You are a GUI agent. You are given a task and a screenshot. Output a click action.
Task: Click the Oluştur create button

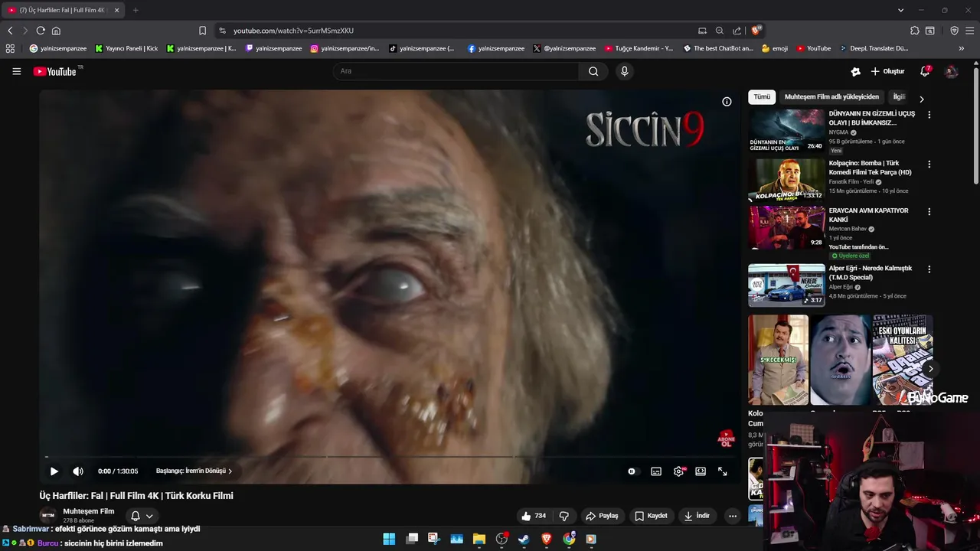tap(887, 71)
